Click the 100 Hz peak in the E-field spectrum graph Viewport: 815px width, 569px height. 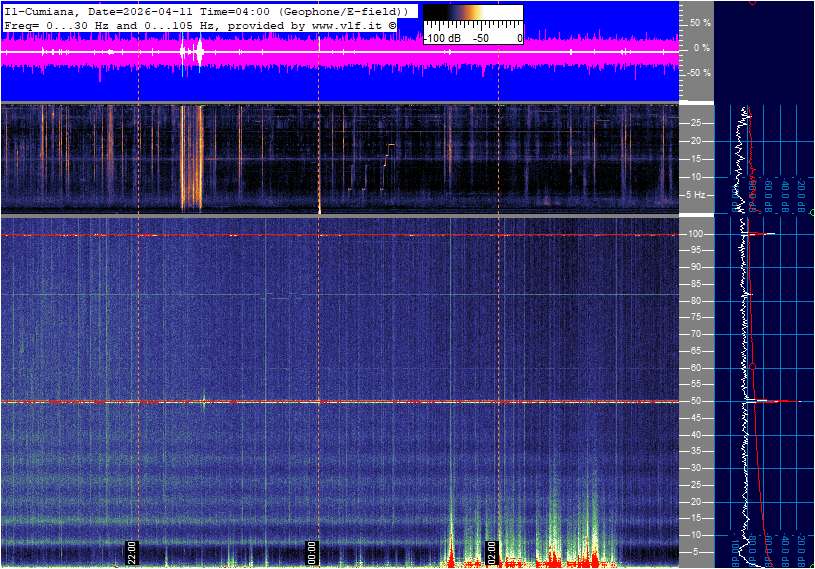click(759, 234)
